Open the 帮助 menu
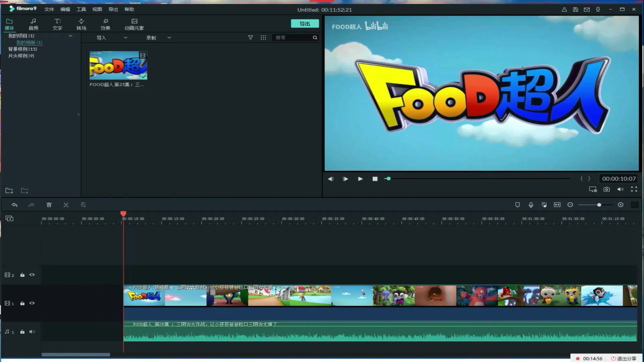The height and width of the screenshot is (362, 644). click(129, 9)
